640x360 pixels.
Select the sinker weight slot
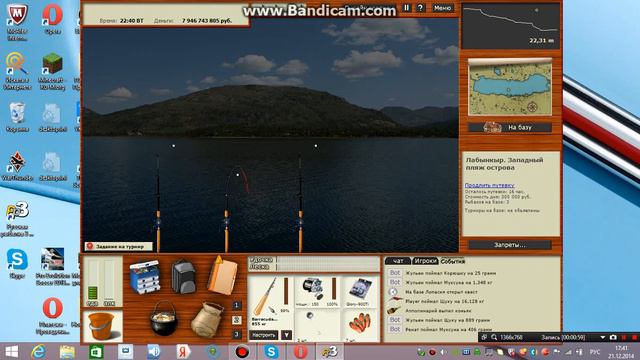coord(317,326)
